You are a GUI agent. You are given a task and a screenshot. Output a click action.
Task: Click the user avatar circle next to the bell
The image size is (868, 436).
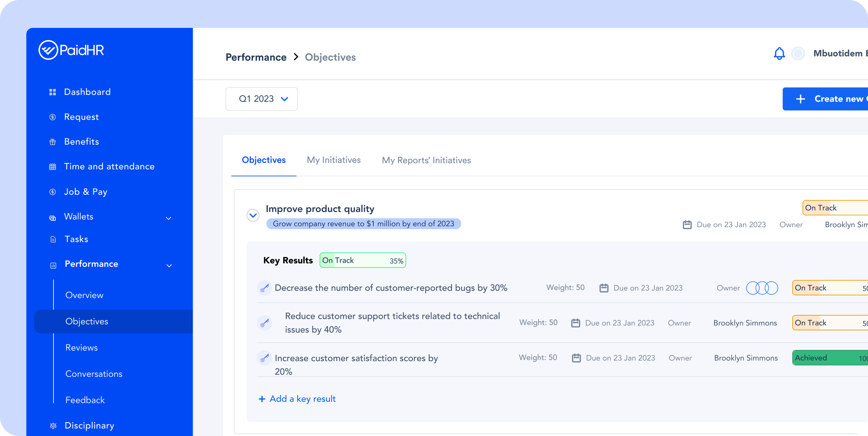pos(798,53)
